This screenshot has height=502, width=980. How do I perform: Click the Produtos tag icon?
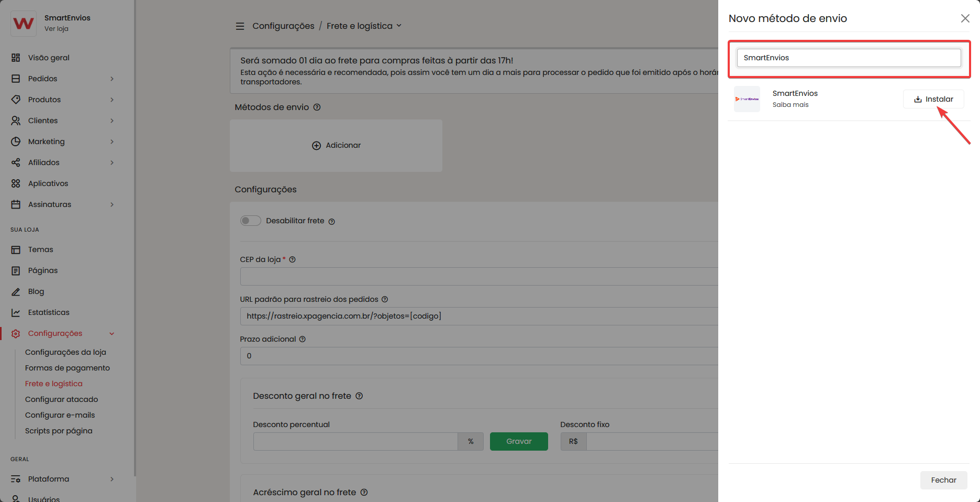point(16,100)
